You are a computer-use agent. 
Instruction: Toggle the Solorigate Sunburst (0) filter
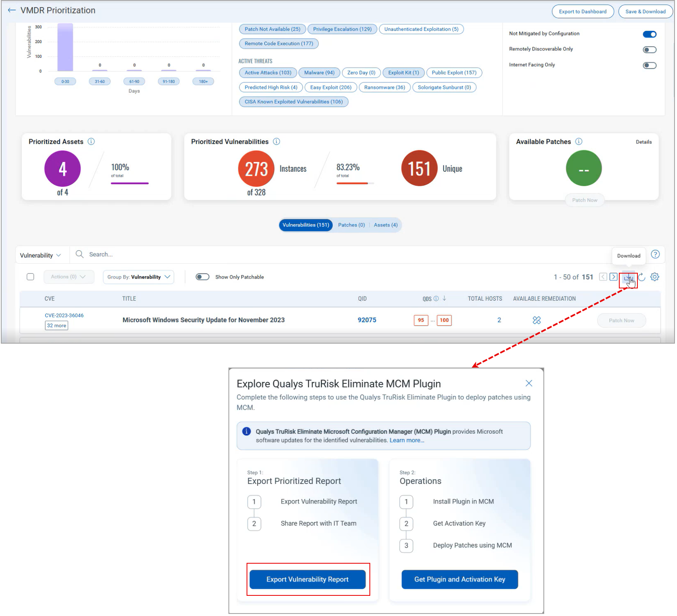click(x=444, y=87)
